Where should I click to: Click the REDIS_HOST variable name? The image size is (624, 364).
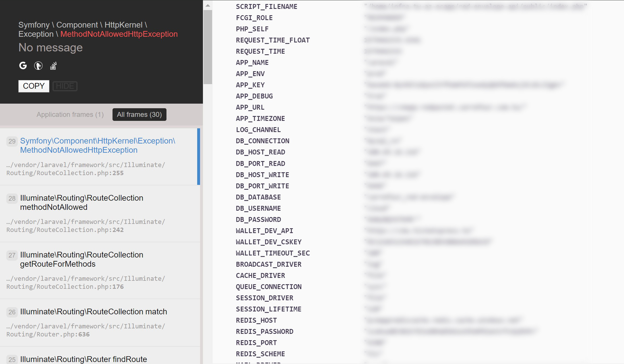(256, 320)
